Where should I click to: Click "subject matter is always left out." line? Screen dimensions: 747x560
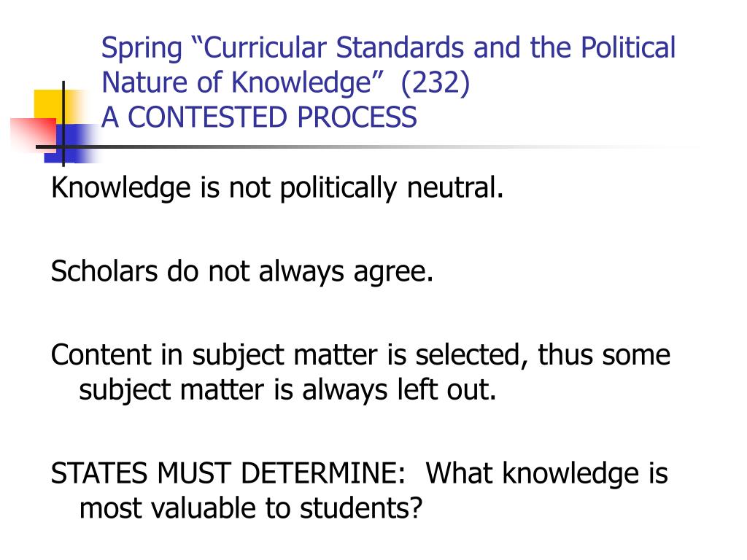pyautogui.click(x=287, y=390)
